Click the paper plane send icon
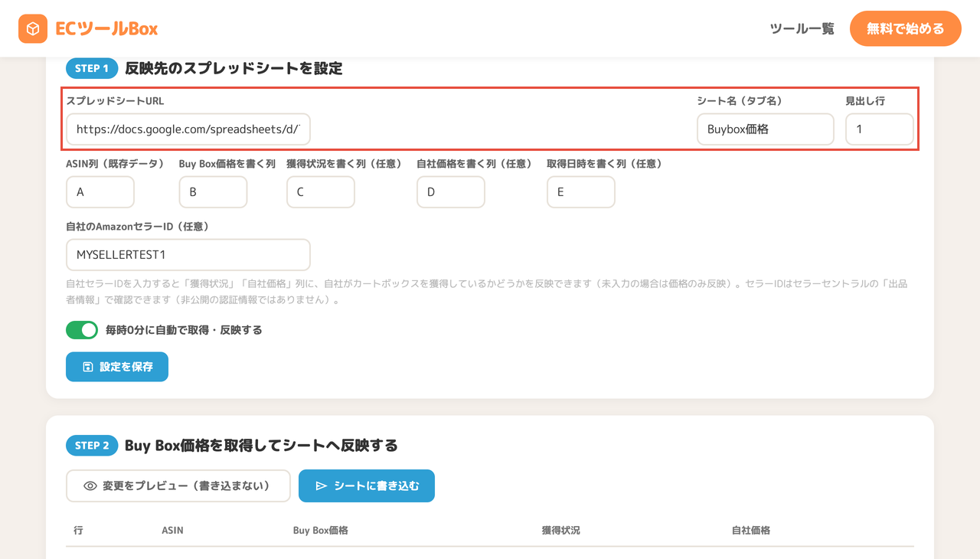This screenshot has height=559, width=980. 322,485
